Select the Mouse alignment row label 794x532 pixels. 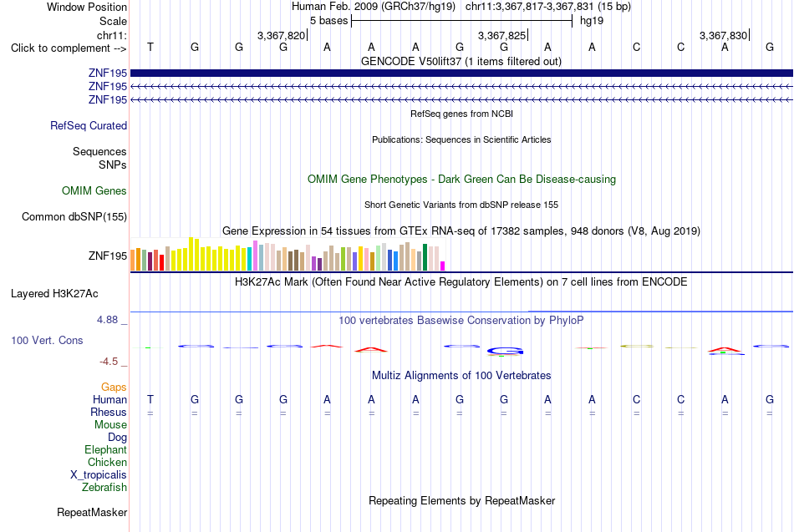pyautogui.click(x=110, y=425)
